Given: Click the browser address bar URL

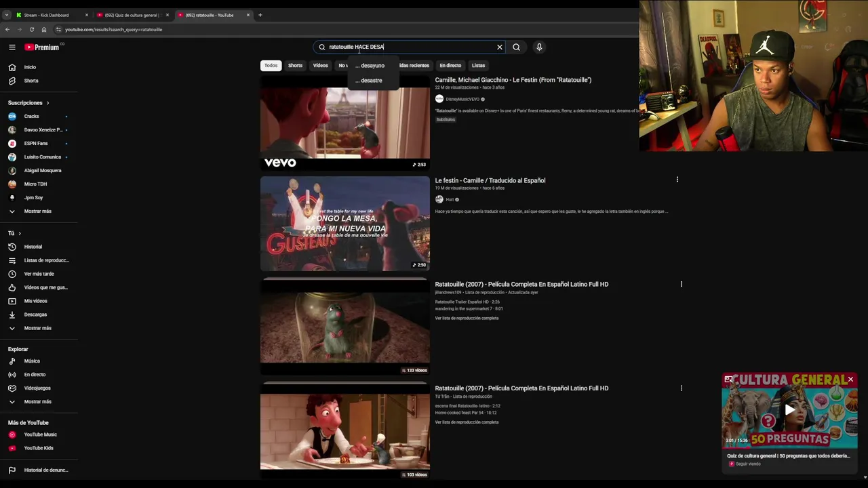Looking at the screenshot, I should tap(113, 29).
